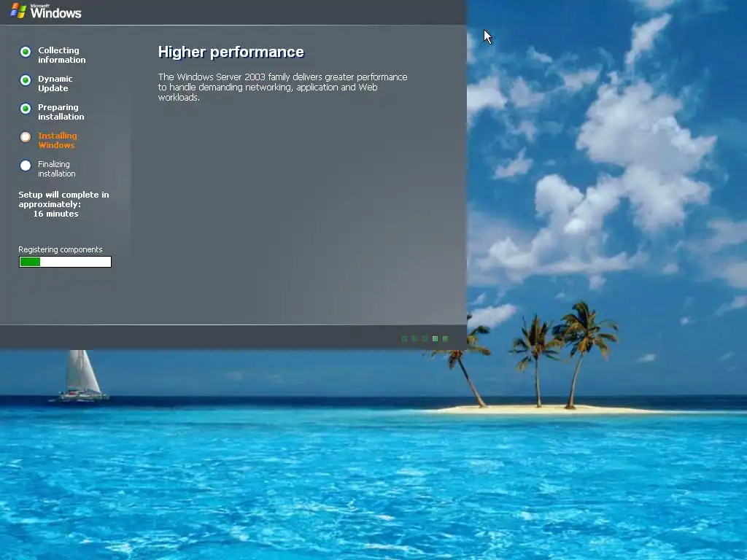This screenshot has width=747, height=560.
Task: Click the 'Higher performance' heading
Action: pyautogui.click(x=231, y=52)
